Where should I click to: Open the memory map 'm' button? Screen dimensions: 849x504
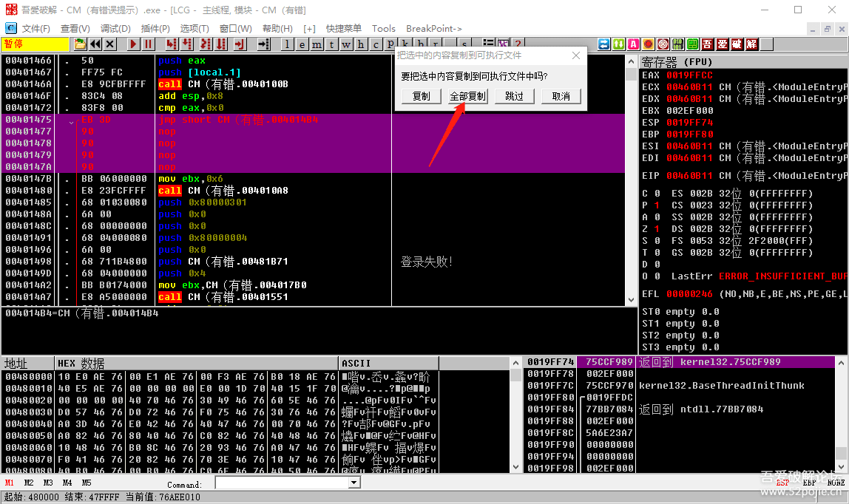point(317,44)
